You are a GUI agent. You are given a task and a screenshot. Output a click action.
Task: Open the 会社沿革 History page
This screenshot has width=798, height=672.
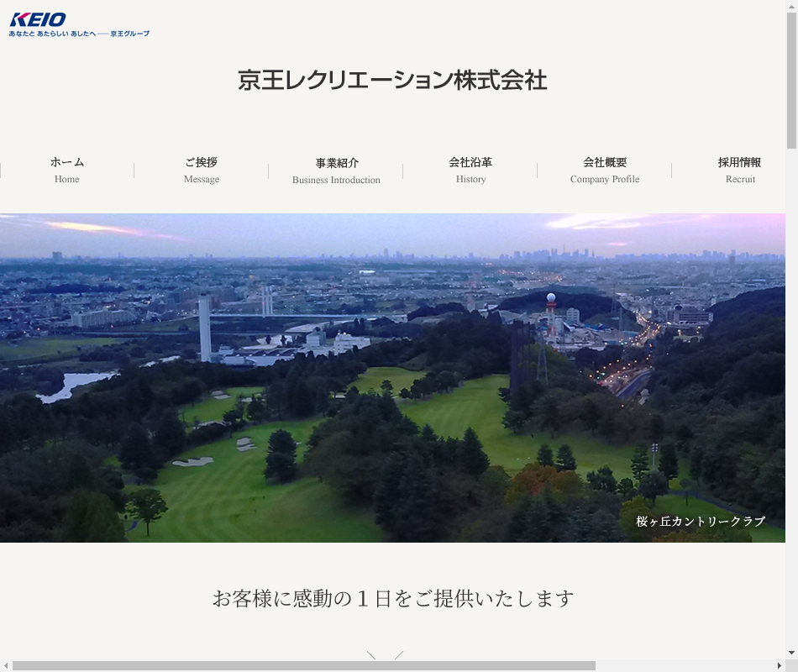(x=470, y=170)
